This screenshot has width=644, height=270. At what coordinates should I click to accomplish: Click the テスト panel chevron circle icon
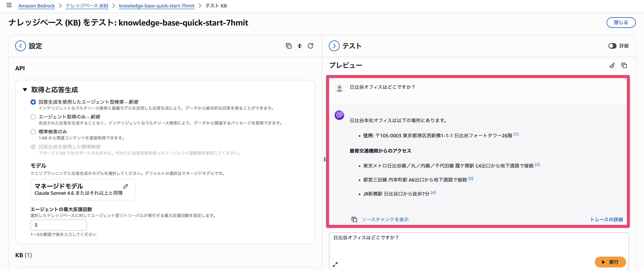[334, 46]
